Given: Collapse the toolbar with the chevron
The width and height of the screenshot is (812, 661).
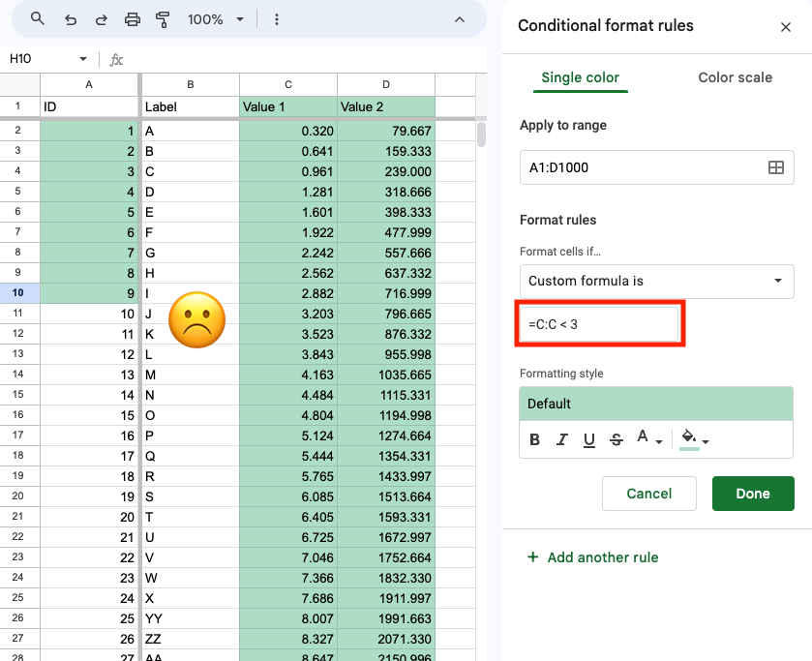Looking at the screenshot, I should click(460, 18).
